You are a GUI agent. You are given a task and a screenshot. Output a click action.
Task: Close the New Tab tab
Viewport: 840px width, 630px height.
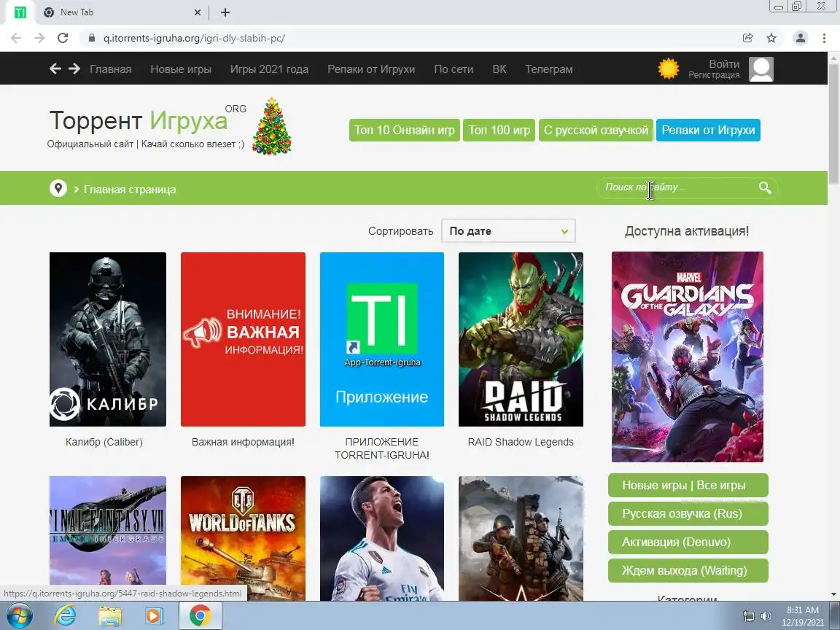(x=197, y=12)
